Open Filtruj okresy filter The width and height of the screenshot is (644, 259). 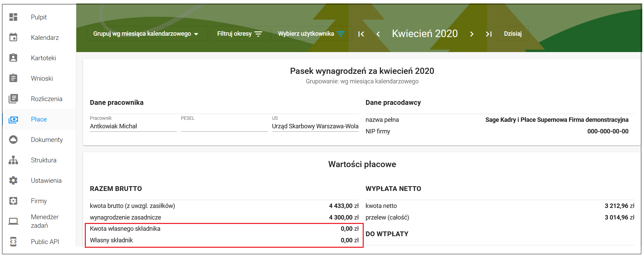tap(240, 34)
